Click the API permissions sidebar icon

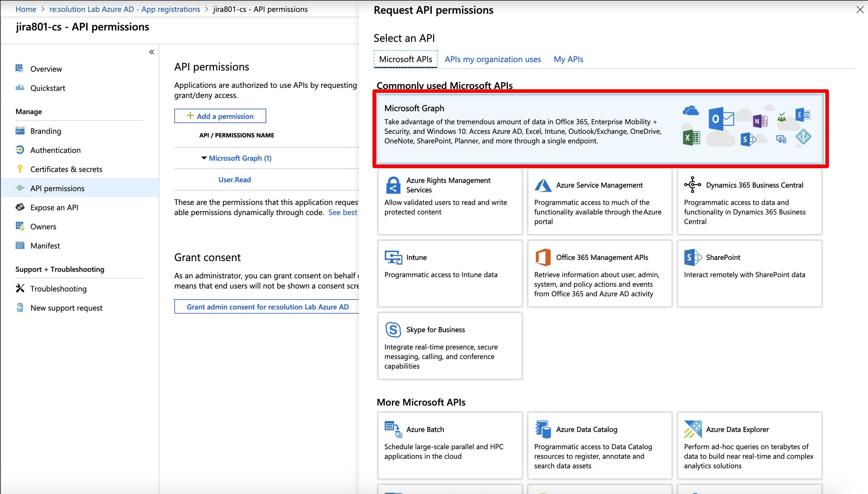pyautogui.click(x=20, y=188)
